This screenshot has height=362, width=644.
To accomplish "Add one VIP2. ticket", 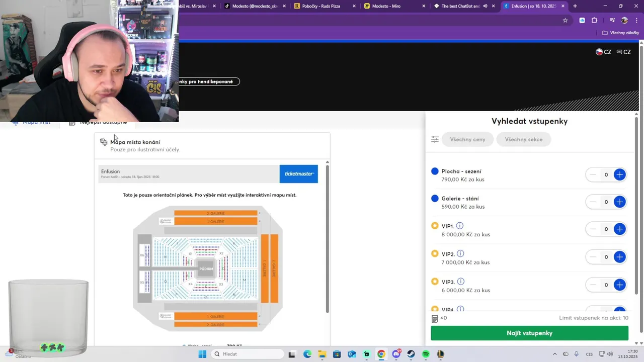I will pyautogui.click(x=619, y=257).
